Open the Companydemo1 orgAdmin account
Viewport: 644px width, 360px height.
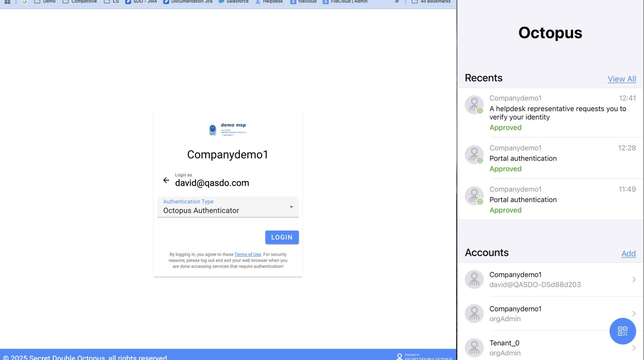pos(550,314)
